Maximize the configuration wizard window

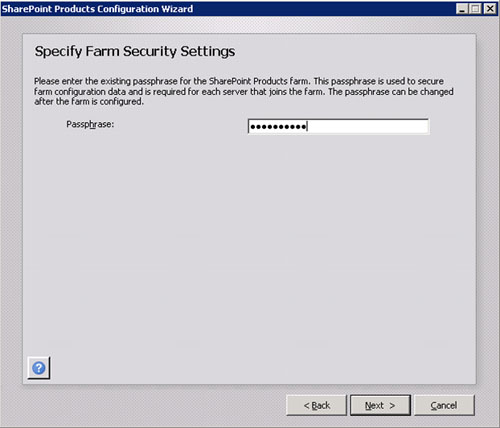(x=475, y=8)
